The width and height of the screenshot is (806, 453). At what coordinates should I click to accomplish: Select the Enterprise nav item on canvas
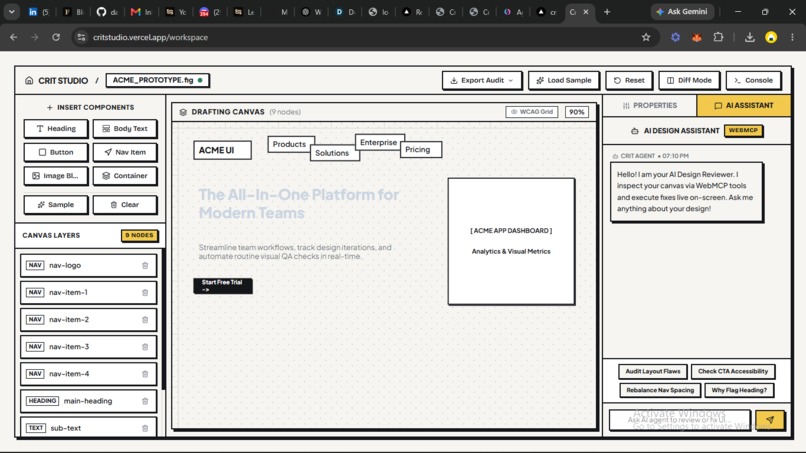point(379,142)
